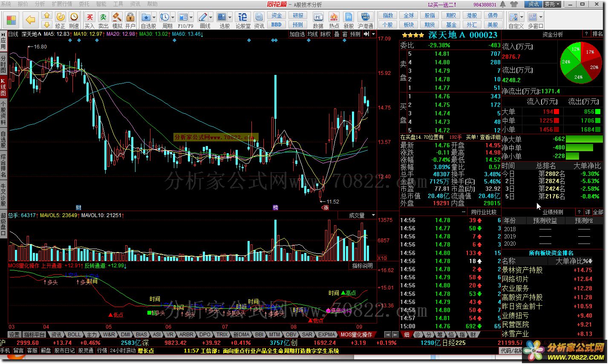Expand the 自选股 dropdown arrow
This screenshot has height=364, width=608.
154,17
